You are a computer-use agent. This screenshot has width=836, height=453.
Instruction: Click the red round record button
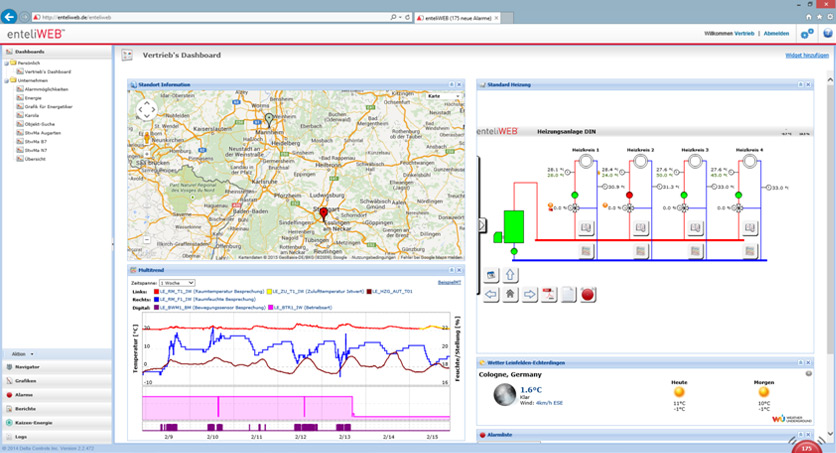(x=588, y=294)
